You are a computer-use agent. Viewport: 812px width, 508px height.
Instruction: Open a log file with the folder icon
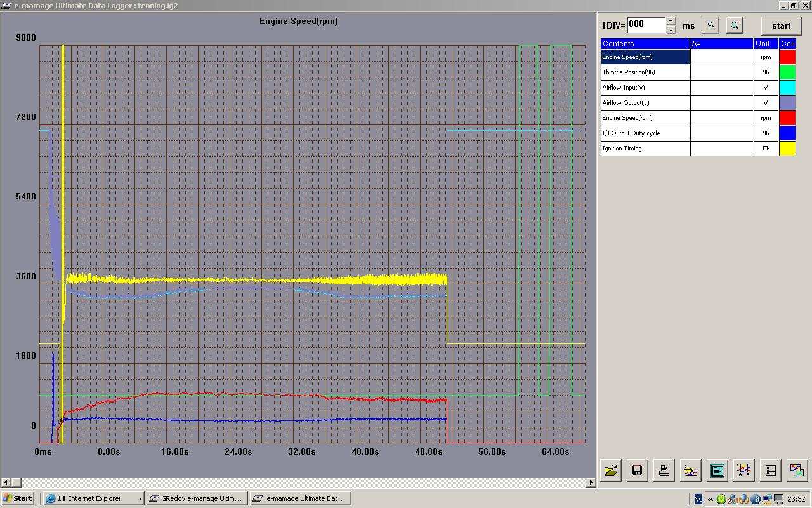[611, 471]
